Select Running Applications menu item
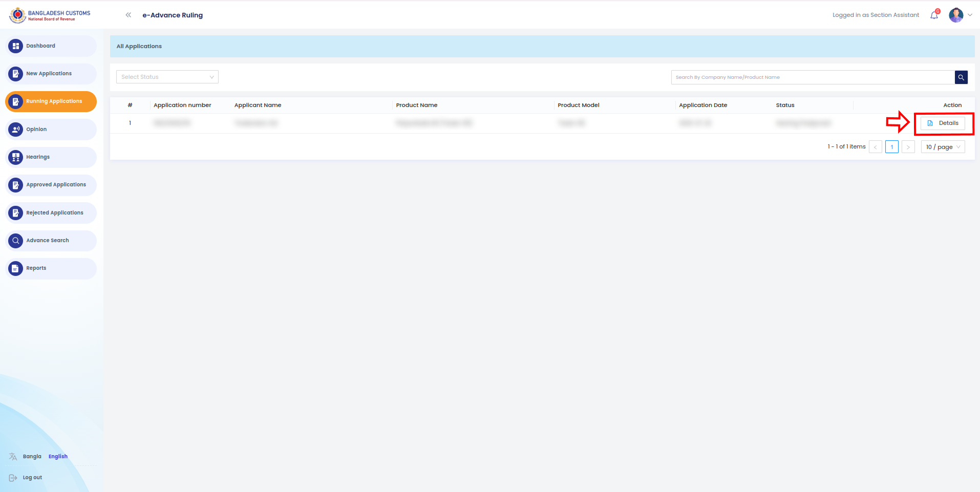 [51, 101]
